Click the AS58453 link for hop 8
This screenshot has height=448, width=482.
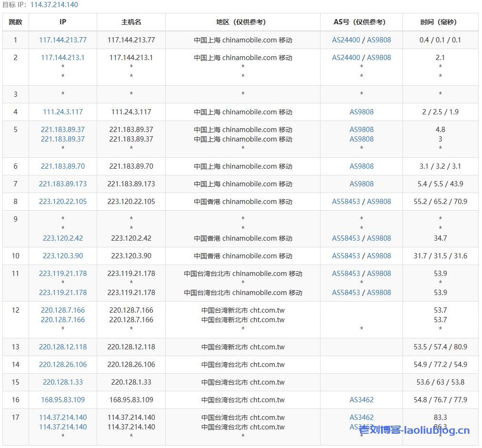(x=347, y=201)
